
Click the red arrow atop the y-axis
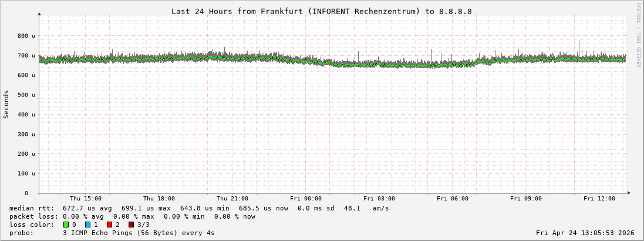39,14
